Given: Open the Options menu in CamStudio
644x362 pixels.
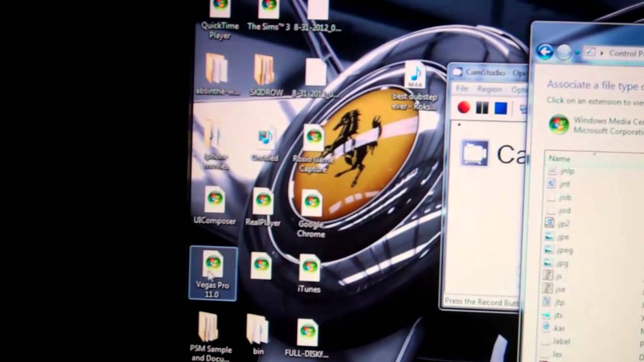Looking at the screenshot, I should 519,90.
